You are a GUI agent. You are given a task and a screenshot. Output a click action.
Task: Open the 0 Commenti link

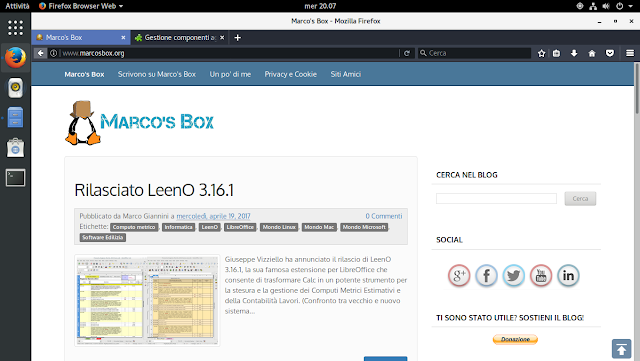point(384,216)
